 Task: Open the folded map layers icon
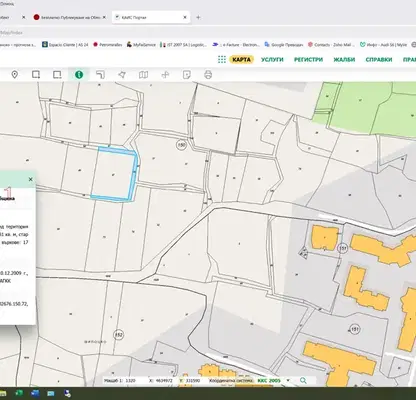(143, 75)
